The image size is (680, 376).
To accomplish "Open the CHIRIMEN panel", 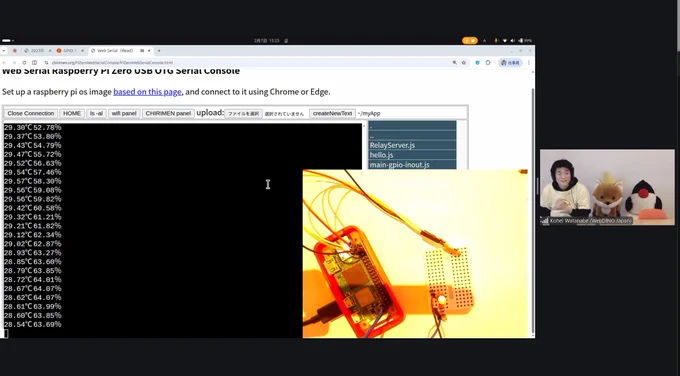I will (168, 113).
